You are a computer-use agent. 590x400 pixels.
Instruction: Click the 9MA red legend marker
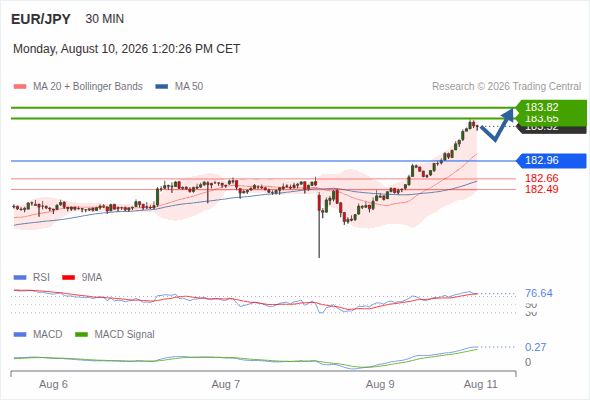68,278
